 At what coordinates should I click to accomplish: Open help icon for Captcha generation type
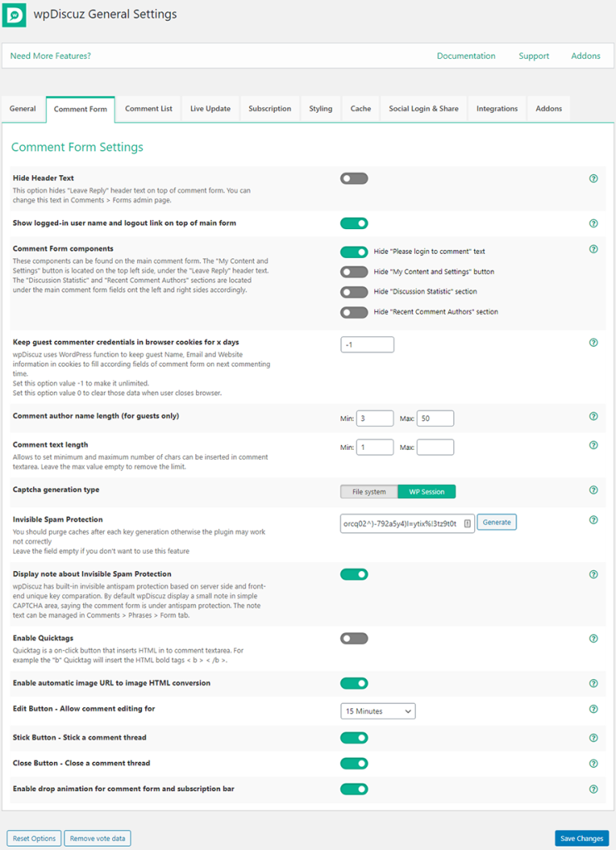click(594, 490)
